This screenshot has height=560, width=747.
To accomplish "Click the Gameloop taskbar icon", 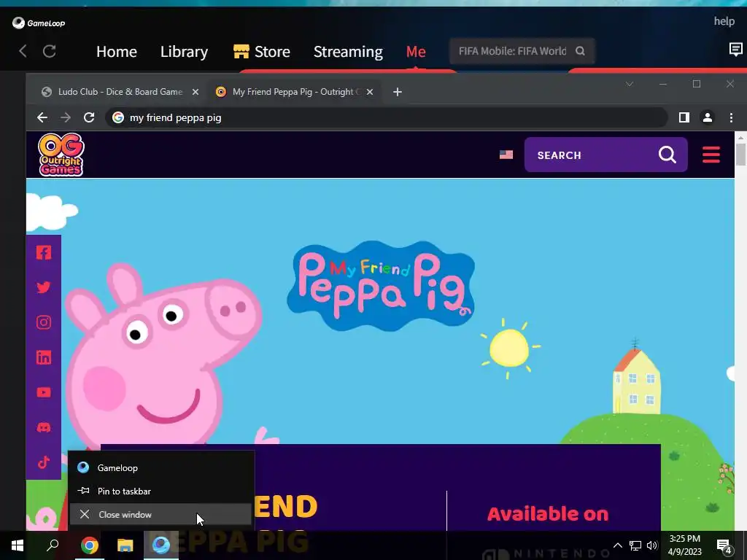I will point(161,545).
